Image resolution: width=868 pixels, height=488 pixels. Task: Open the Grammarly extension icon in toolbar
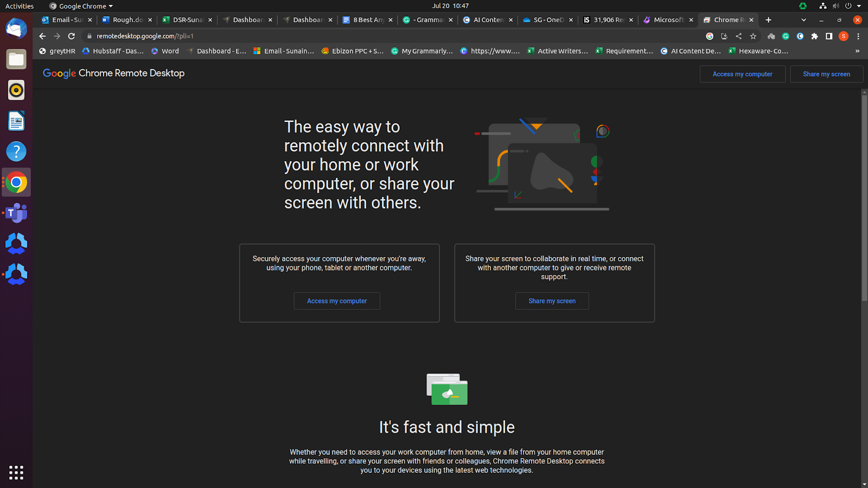(x=786, y=36)
